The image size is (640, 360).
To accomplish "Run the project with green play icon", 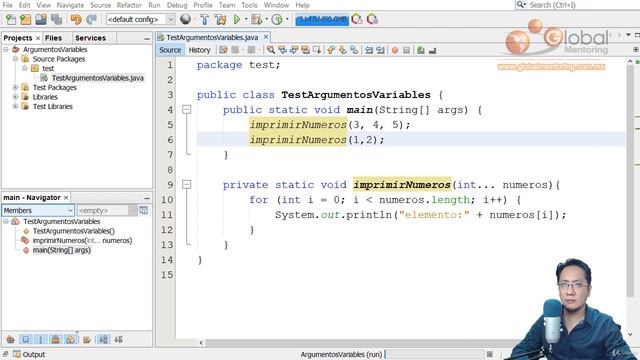I will click(x=237, y=19).
